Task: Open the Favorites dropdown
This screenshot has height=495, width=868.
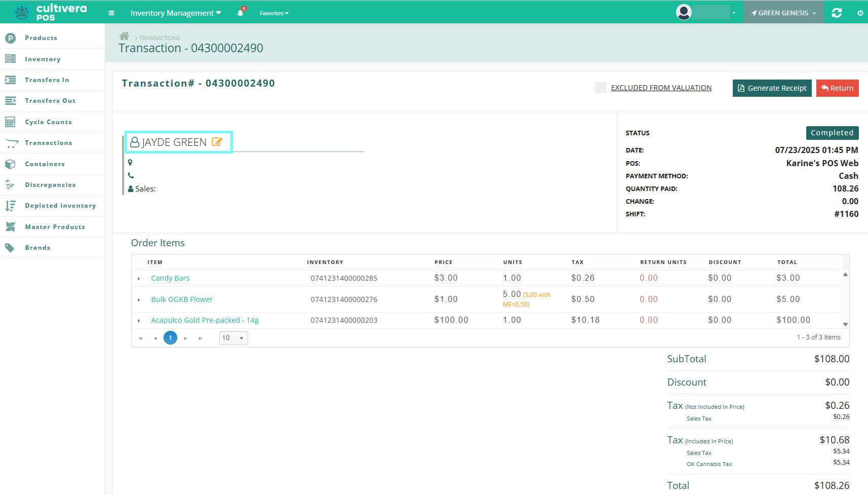Action: 274,13
